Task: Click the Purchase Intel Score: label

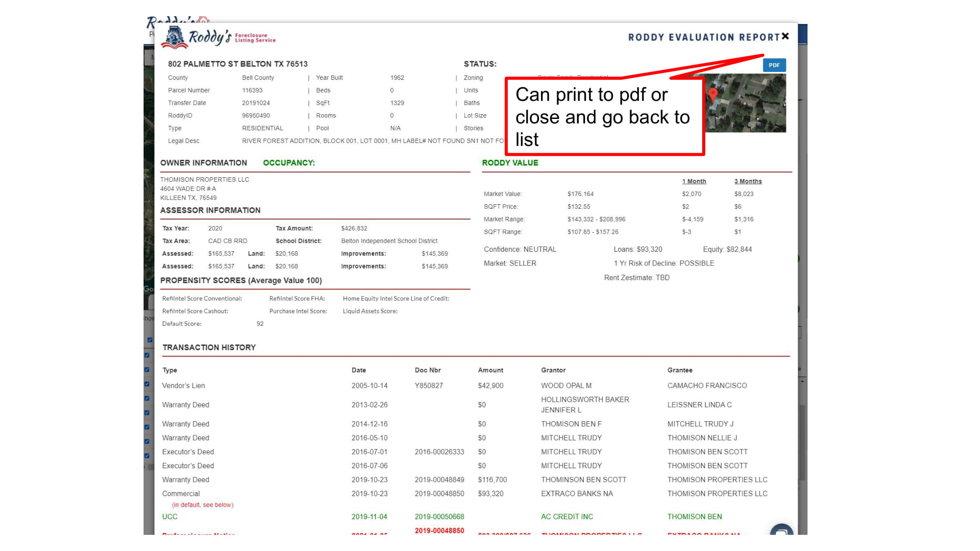Action: (298, 311)
